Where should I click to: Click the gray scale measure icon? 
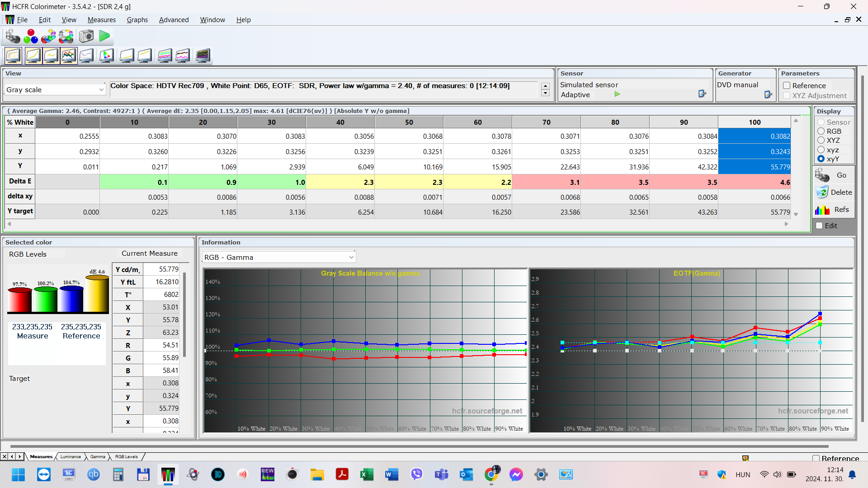point(13,36)
